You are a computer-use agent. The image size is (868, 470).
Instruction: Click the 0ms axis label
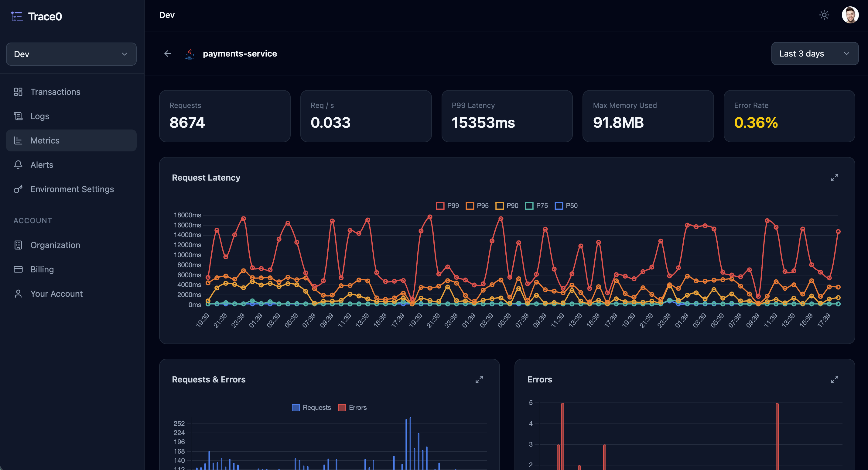point(195,305)
